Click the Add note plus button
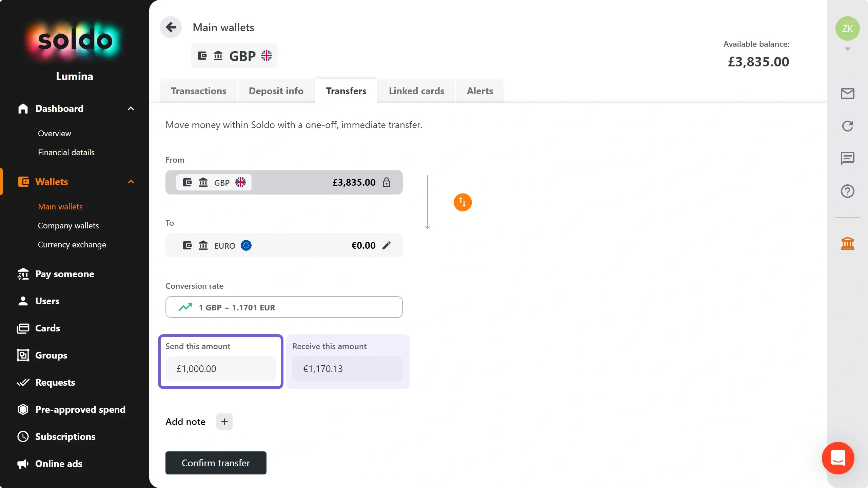Image resolution: width=868 pixels, height=488 pixels. (x=224, y=422)
